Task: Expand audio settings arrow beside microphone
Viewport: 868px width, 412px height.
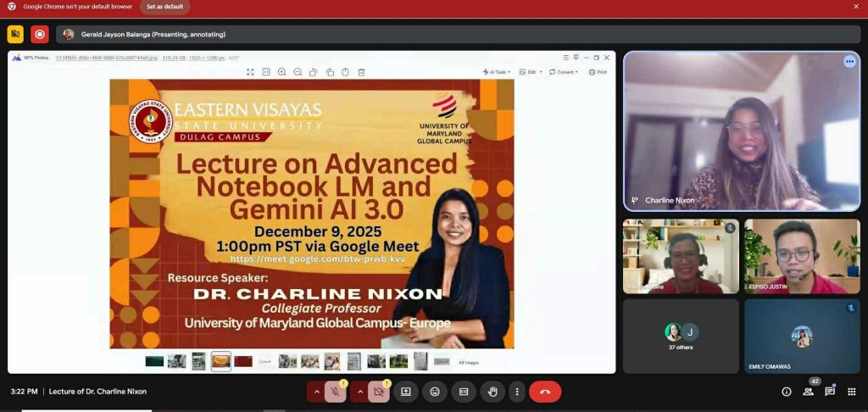Action: click(316, 392)
